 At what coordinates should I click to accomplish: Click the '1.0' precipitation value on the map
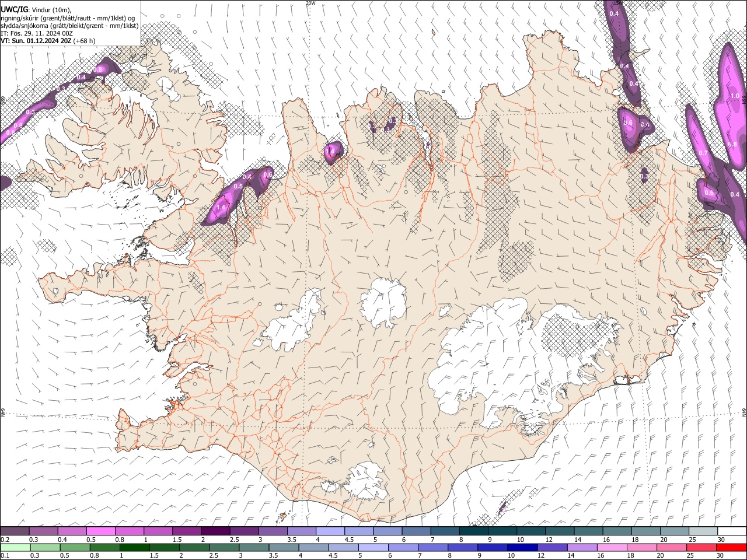point(735,96)
